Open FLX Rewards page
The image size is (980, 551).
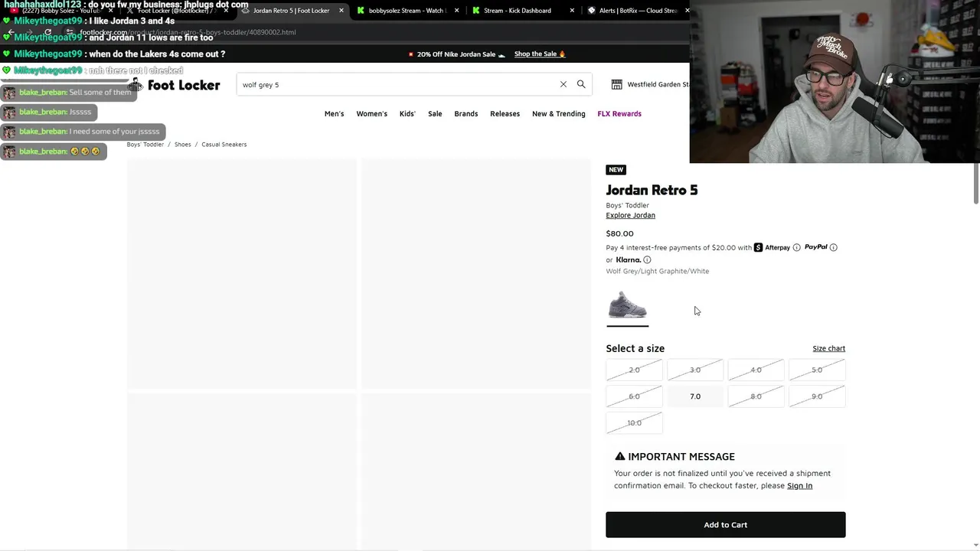[619, 114]
